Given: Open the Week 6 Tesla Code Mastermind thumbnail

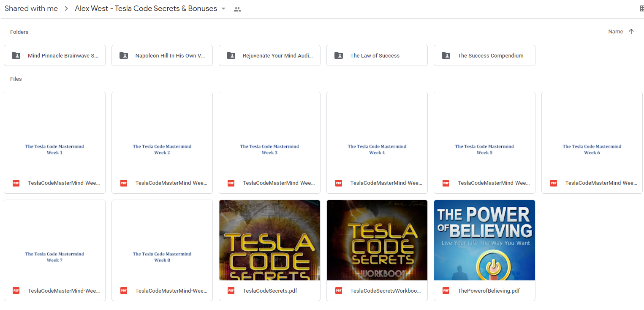Looking at the screenshot, I should (x=592, y=132).
